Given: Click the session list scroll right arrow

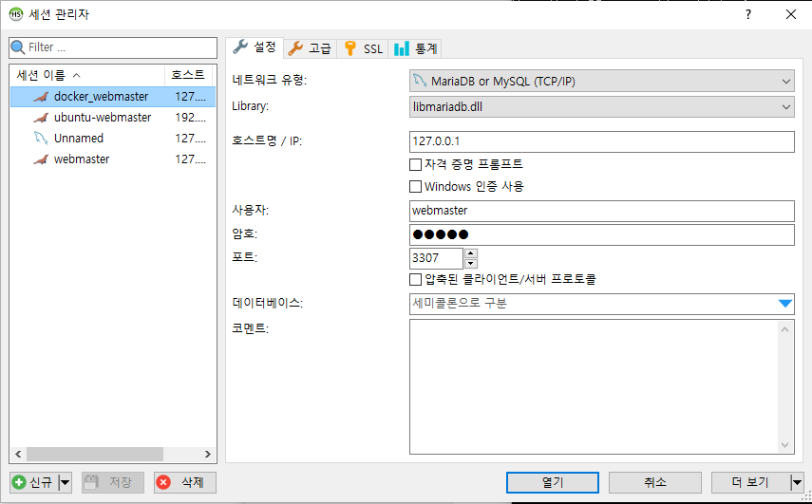Looking at the screenshot, I should 208,455.
